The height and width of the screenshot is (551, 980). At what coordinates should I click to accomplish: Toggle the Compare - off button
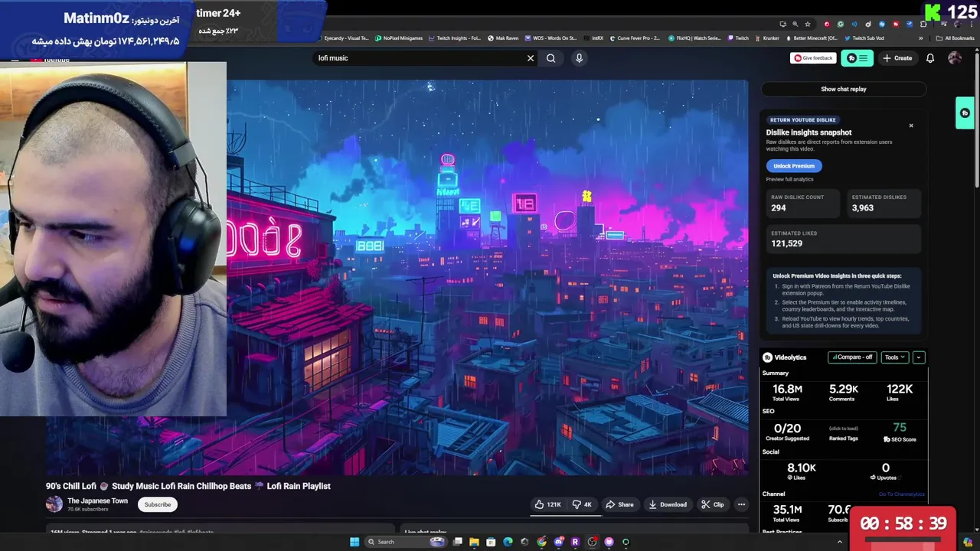(852, 357)
